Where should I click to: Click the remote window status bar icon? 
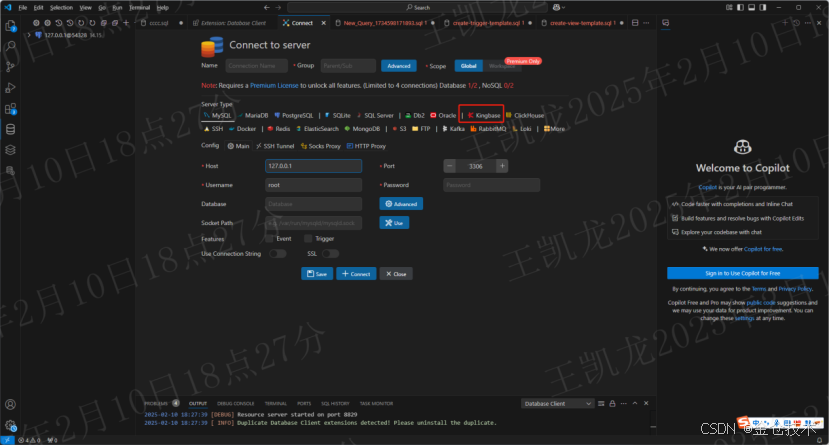[x=7, y=440]
